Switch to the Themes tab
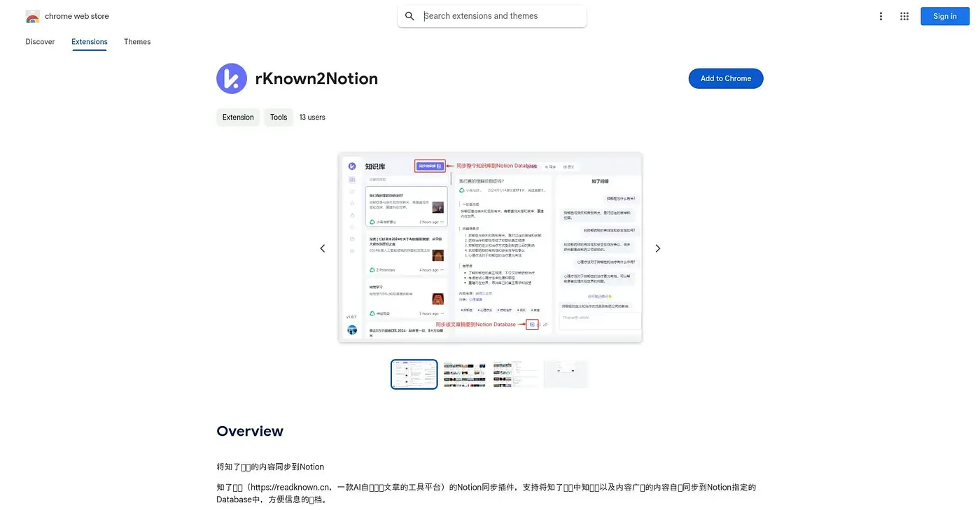Image resolution: width=980 pixels, height=510 pixels. [137, 42]
